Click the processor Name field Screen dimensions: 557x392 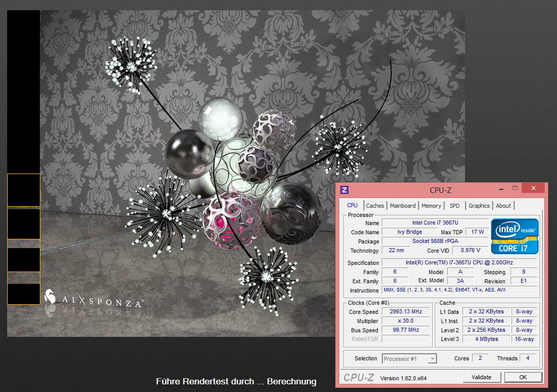[434, 223]
